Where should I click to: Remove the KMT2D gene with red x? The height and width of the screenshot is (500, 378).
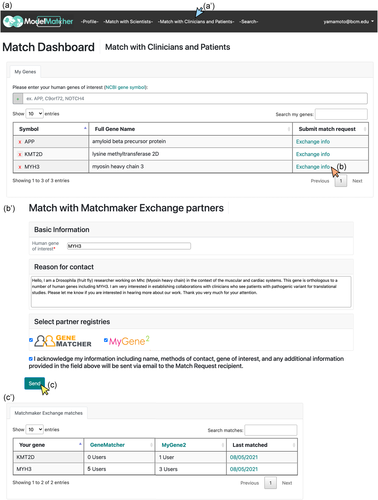20,154
